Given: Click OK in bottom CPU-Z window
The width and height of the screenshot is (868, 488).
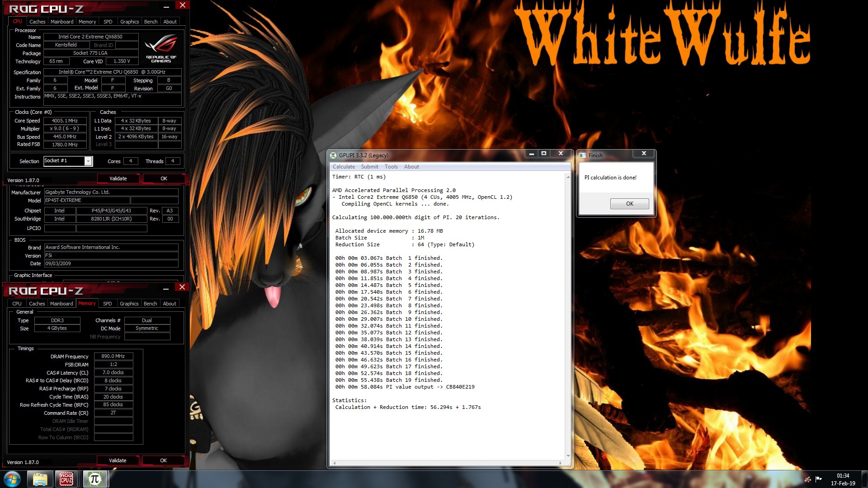Looking at the screenshot, I should [163, 460].
